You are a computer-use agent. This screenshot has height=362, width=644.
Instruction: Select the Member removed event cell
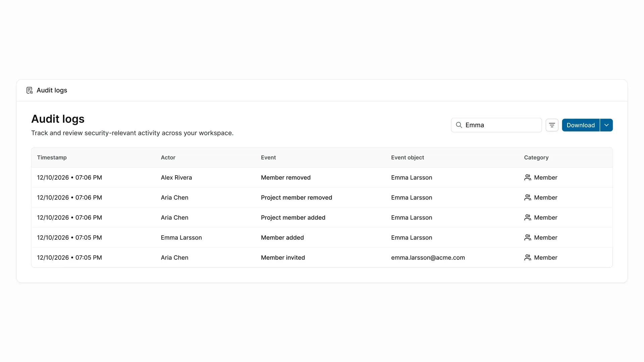[286, 178]
